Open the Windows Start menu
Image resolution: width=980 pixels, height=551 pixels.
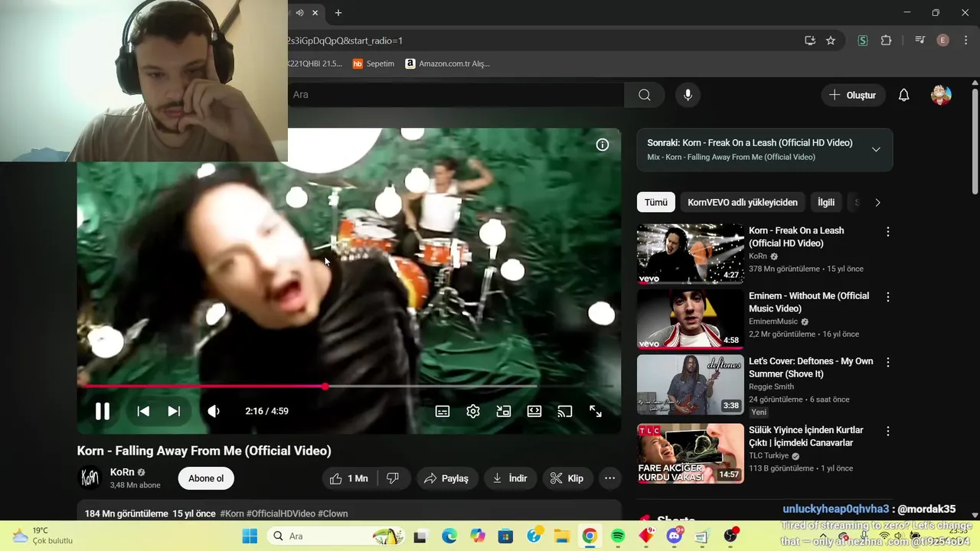pos(250,536)
